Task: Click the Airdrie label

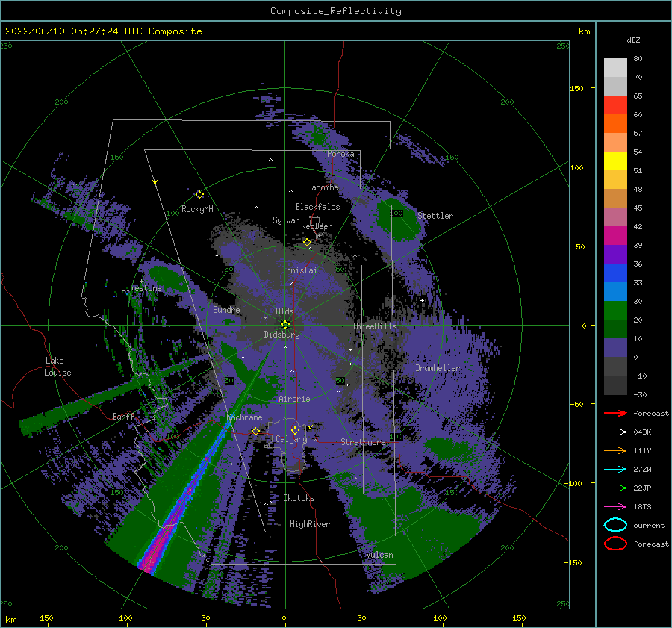Action: [x=294, y=399]
